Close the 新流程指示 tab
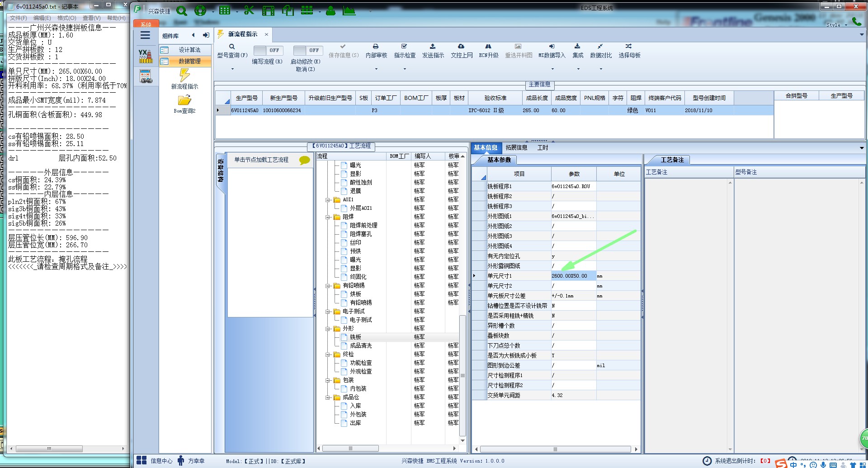 click(266, 34)
